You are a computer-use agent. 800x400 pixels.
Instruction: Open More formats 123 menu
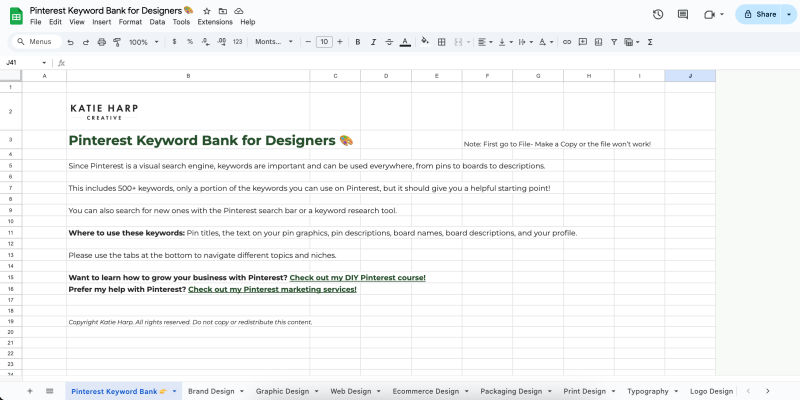point(237,42)
